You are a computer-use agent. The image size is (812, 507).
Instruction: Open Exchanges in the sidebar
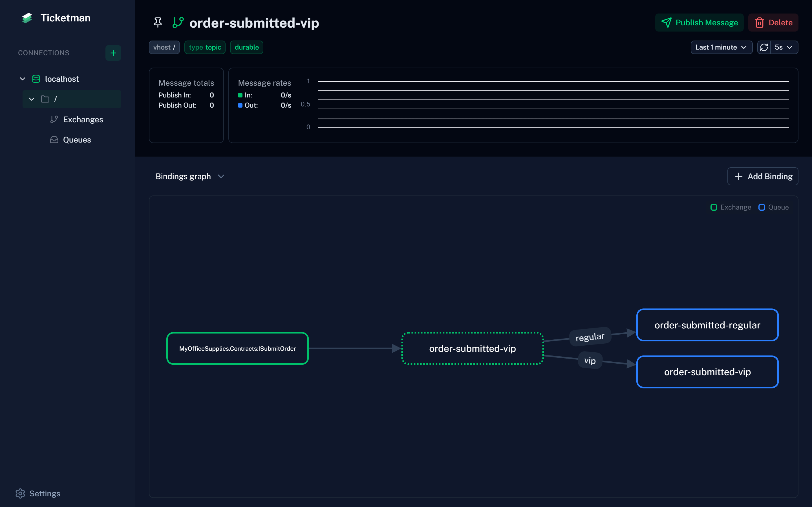[83, 119]
